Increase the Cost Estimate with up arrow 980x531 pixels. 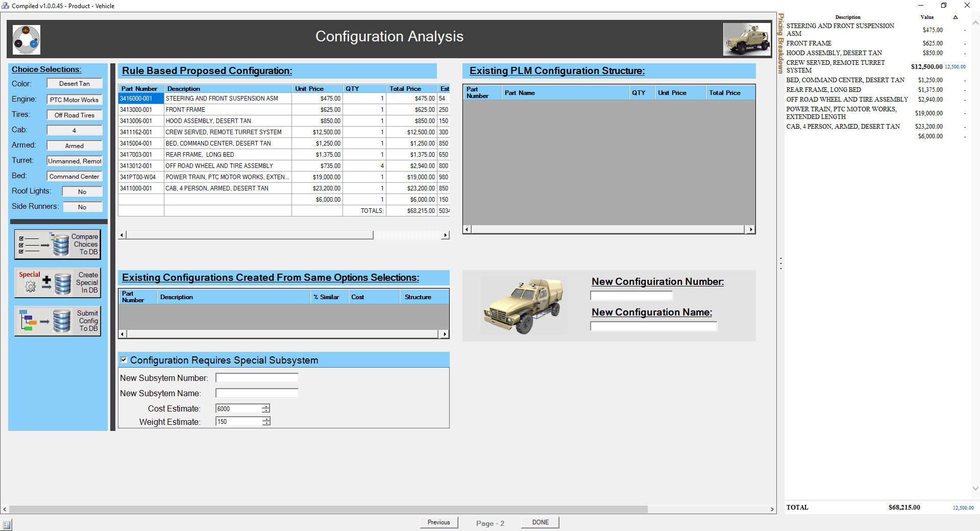coord(266,406)
